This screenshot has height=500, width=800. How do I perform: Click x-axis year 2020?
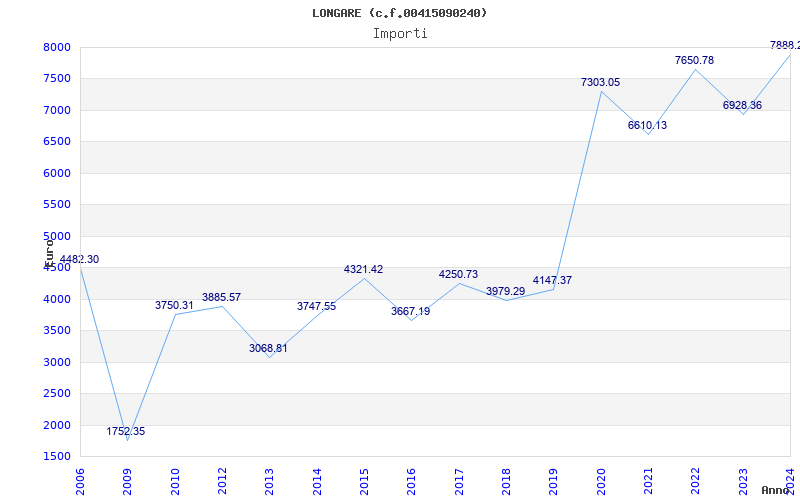pos(601,481)
